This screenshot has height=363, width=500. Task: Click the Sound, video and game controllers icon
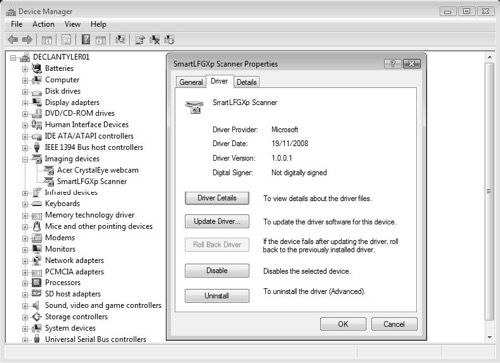click(36, 305)
